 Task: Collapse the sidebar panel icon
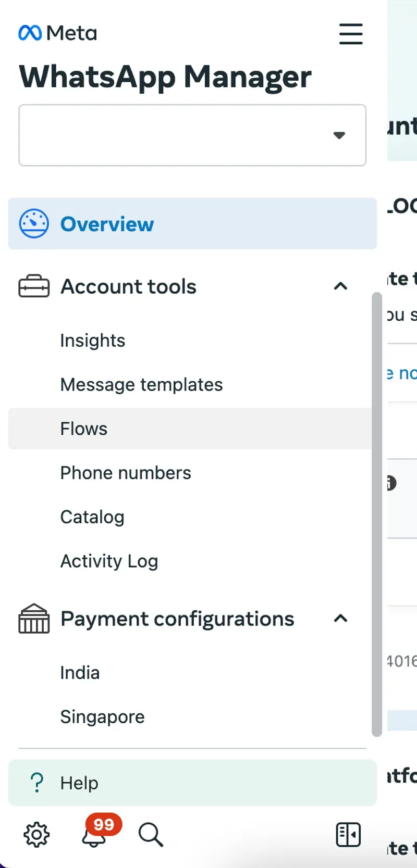pos(348,835)
